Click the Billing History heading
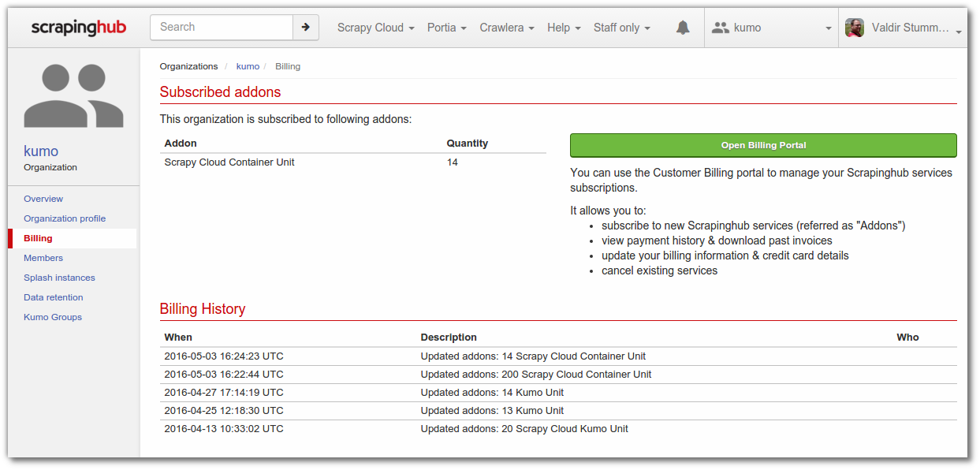This screenshot has width=980, height=470. tap(203, 309)
